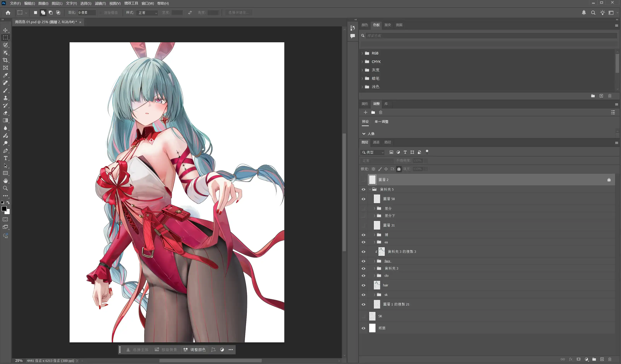Click the Zoom tool in toolbar
This screenshot has width=621, height=364.
[5, 188]
